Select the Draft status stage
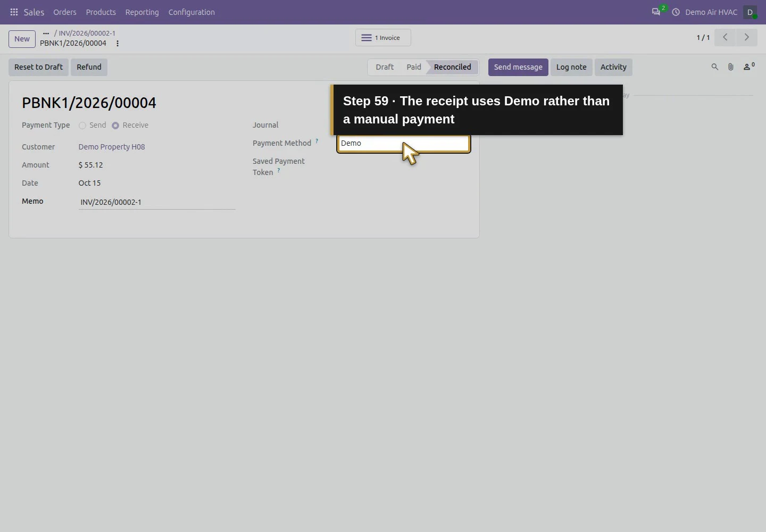The width and height of the screenshot is (766, 532). [385, 67]
